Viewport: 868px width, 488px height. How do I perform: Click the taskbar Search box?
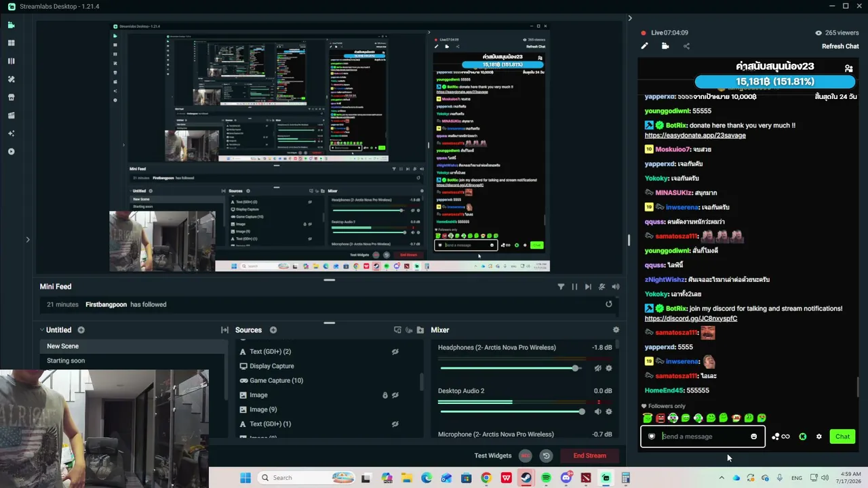coord(306,478)
